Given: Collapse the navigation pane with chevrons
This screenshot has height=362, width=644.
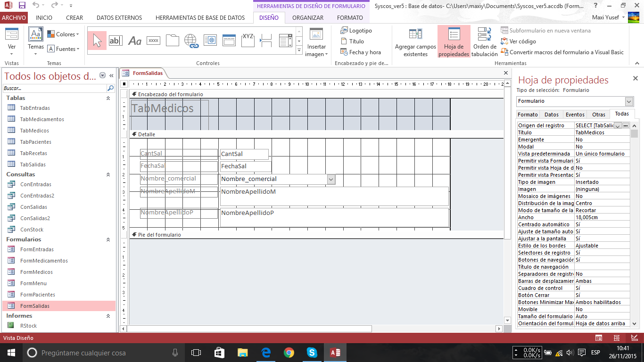Looking at the screenshot, I should click(112, 75).
